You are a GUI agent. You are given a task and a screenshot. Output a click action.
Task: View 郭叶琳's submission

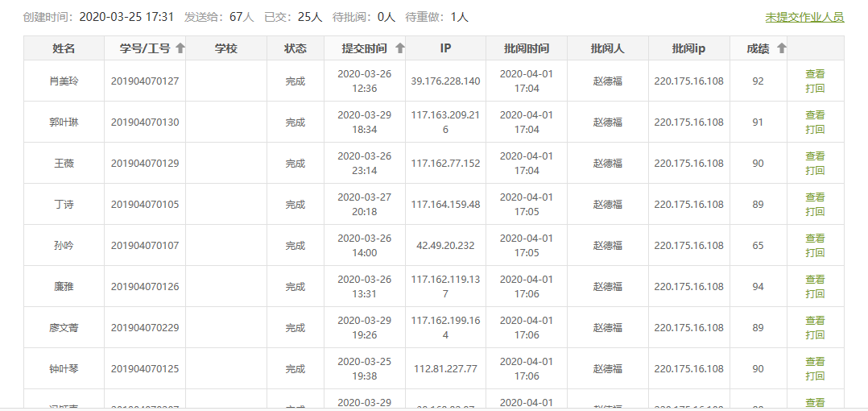click(x=815, y=115)
